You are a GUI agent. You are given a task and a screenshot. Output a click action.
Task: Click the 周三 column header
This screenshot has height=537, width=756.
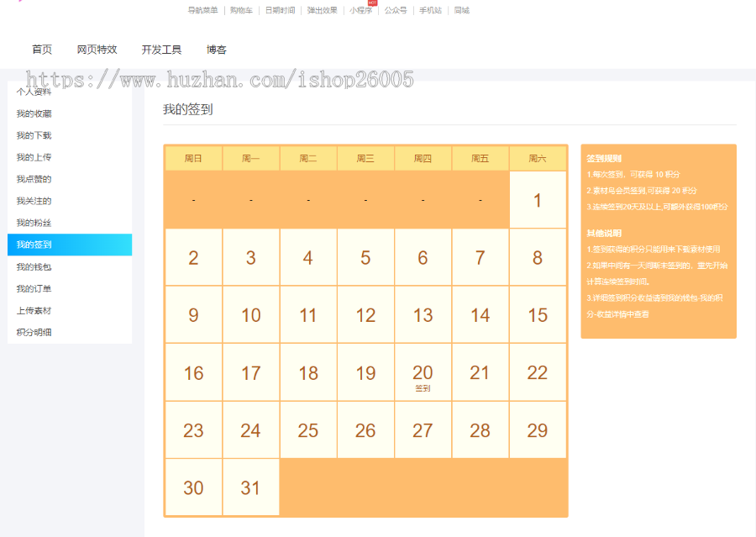[365, 158]
